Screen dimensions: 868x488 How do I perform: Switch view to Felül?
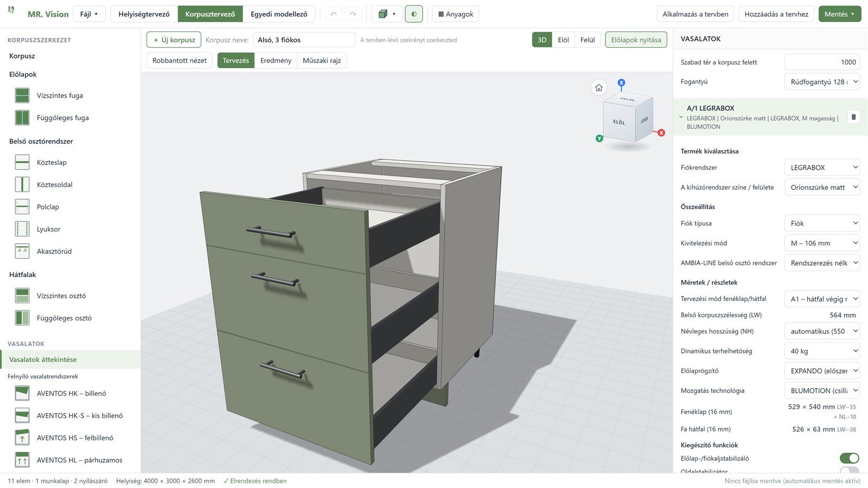point(588,40)
